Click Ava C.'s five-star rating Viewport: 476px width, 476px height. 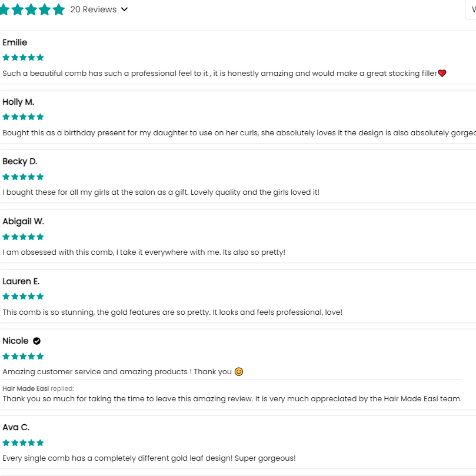(23, 442)
